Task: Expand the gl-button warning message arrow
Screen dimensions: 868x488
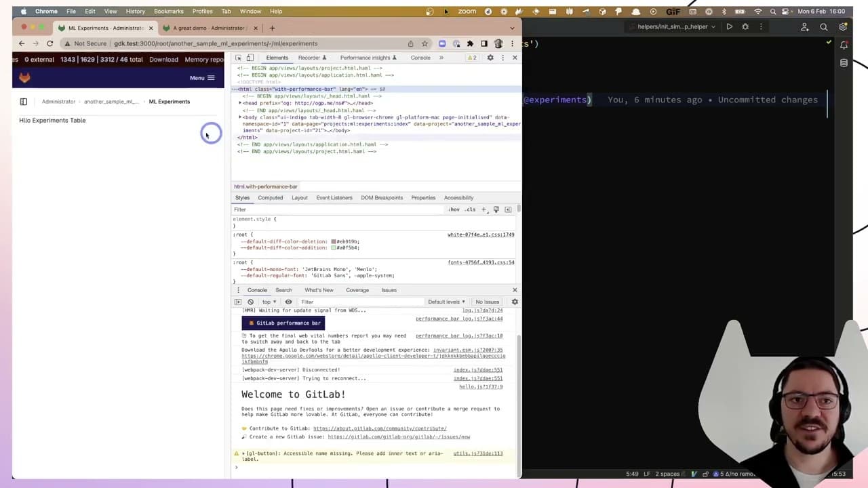Action: point(243,453)
